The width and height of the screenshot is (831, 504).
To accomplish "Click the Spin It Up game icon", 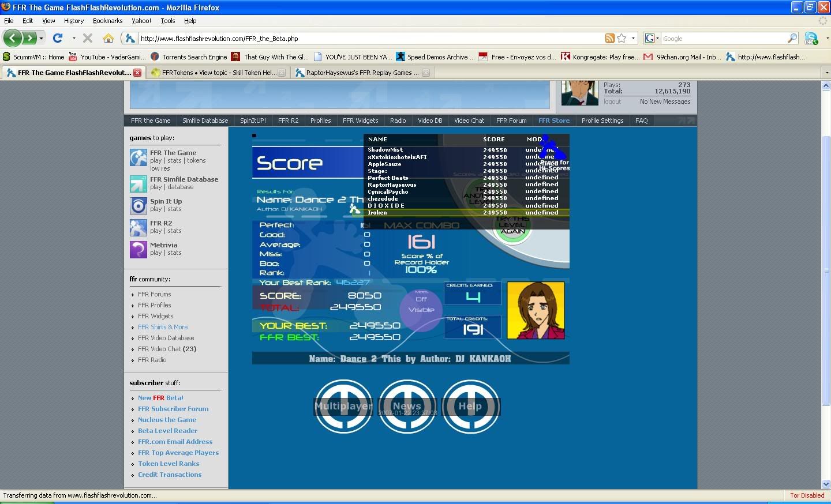I will click(x=138, y=205).
